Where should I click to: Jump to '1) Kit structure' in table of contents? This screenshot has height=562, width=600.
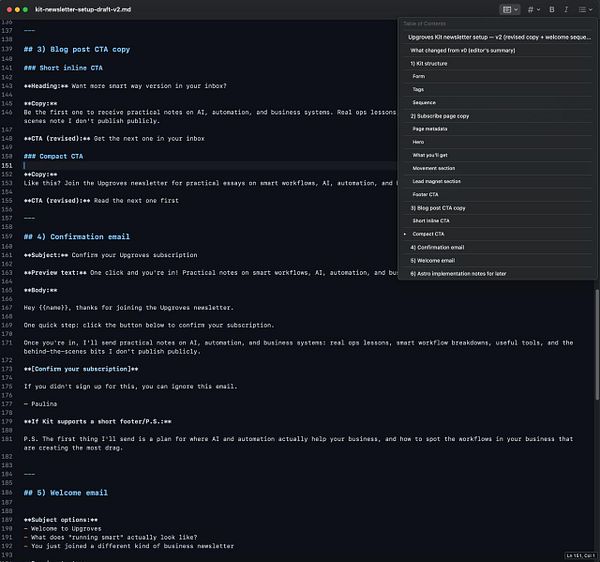[x=429, y=64]
